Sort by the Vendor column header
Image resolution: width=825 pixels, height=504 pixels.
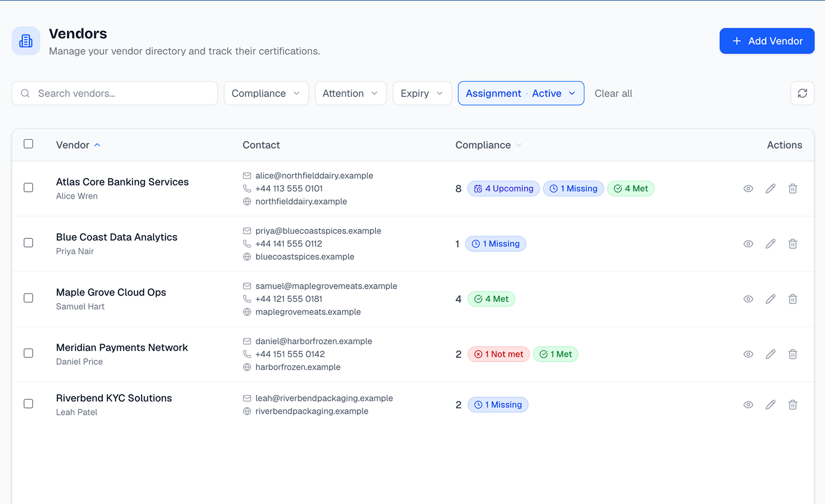click(x=78, y=145)
